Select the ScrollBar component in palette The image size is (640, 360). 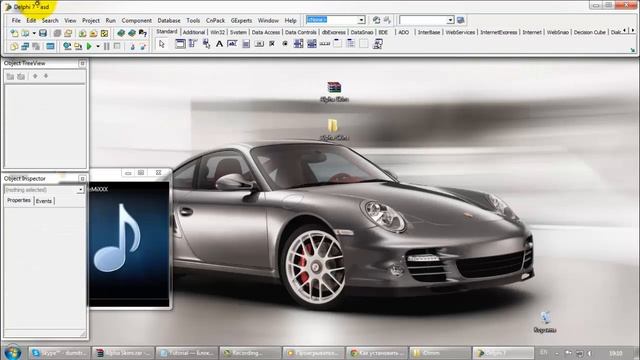tap(324, 44)
